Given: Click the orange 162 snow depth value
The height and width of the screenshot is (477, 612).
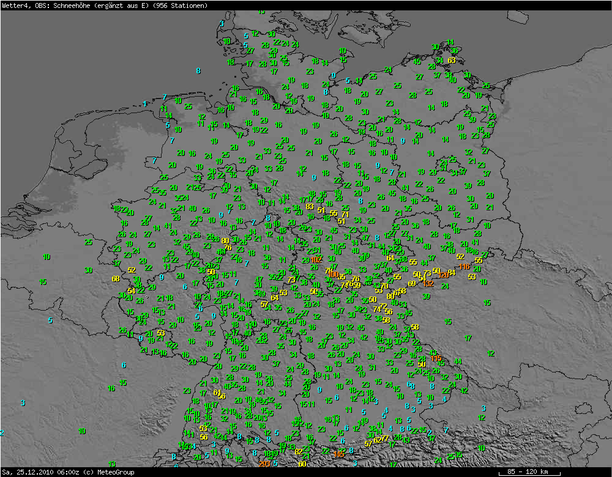Looking at the screenshot, I should (316, 259).
